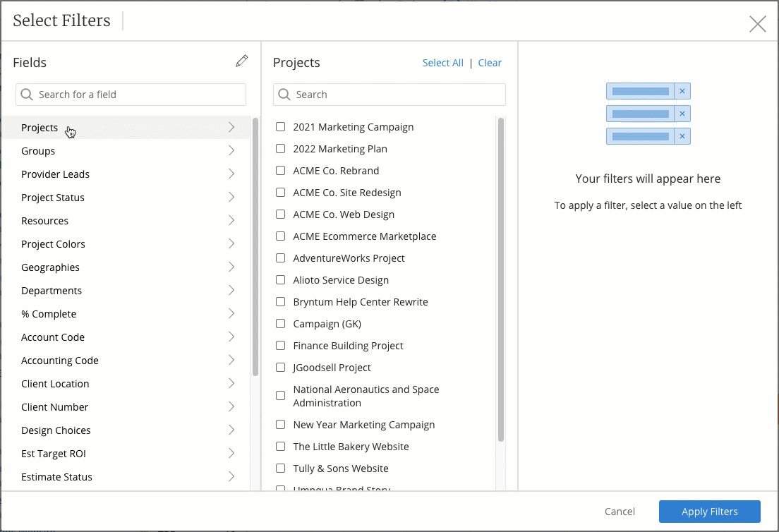This screenshot has width=779, height=532.
Task: Check the Finance Building Project box
Action: (x=280, y=345)
